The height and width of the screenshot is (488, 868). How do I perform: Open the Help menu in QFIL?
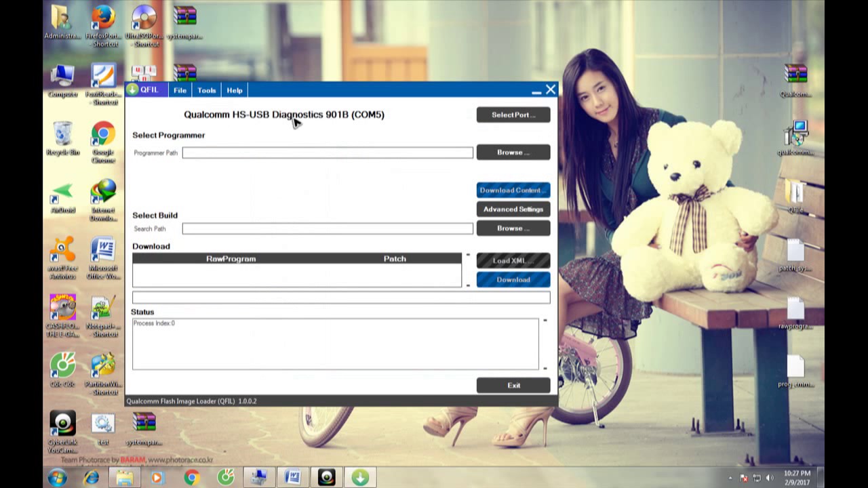[x=235, y=90]
